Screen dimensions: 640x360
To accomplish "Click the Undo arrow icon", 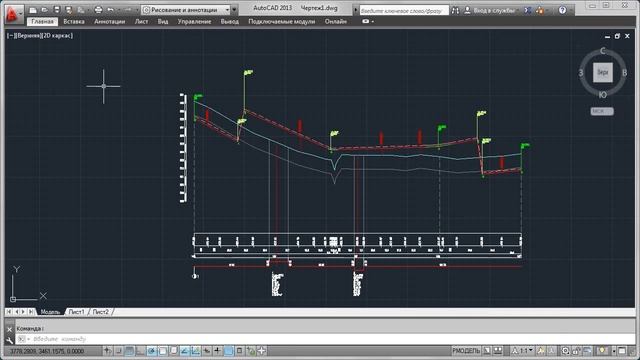I will 110,10.
